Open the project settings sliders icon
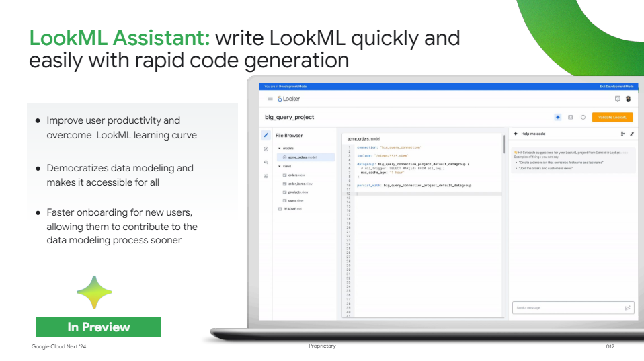This screenshot has width=644, height=361. (x=266, y=176)
